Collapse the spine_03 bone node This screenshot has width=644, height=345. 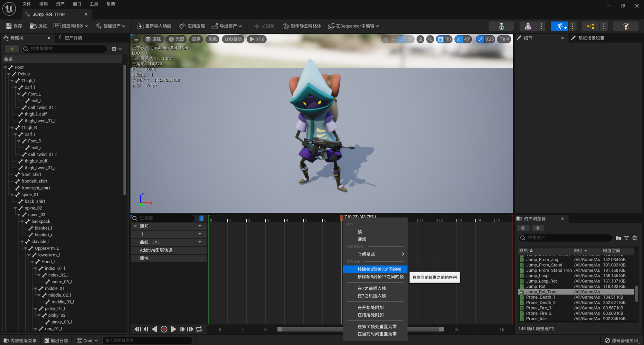(19, 215)
